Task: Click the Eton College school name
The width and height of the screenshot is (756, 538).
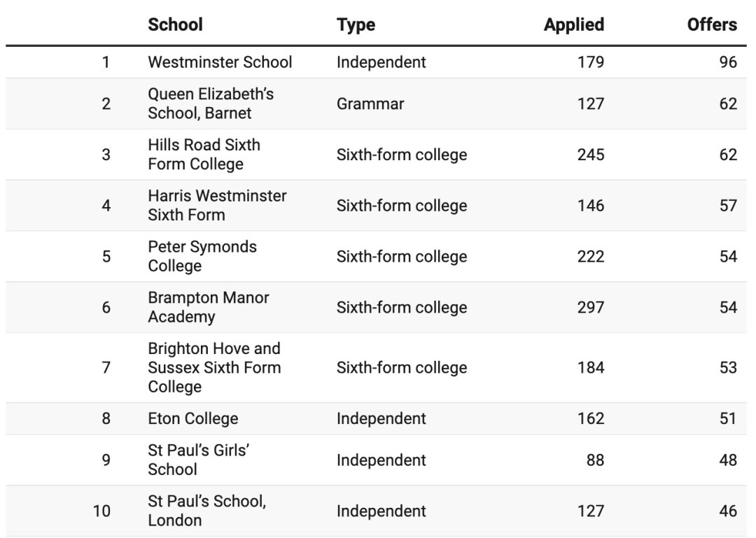Action: [192, 419]
